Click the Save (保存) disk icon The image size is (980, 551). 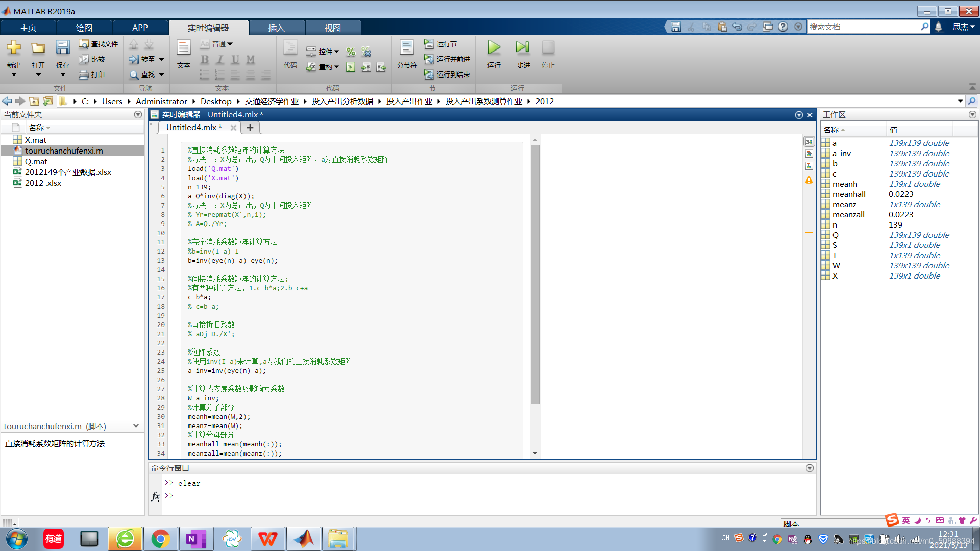tap(63, 48)
